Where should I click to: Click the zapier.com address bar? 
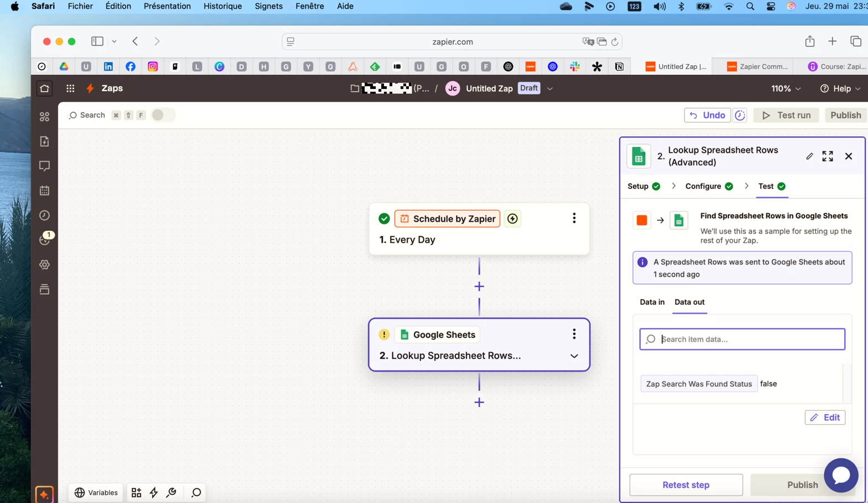(x=452, y=42)
